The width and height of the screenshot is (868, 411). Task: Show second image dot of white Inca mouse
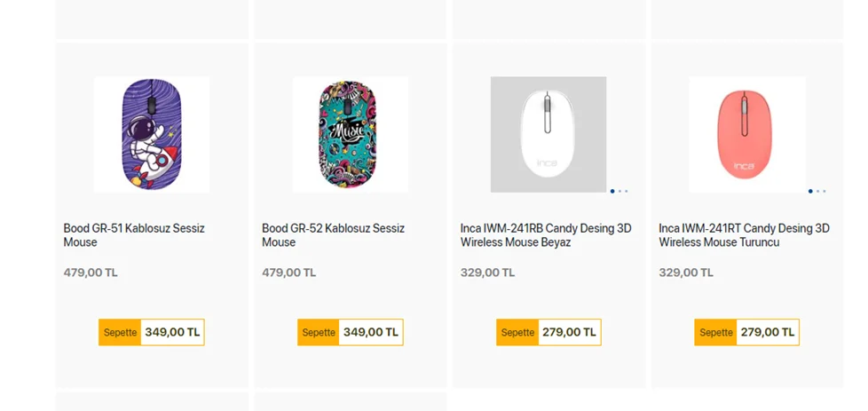[x=619, y=191]
